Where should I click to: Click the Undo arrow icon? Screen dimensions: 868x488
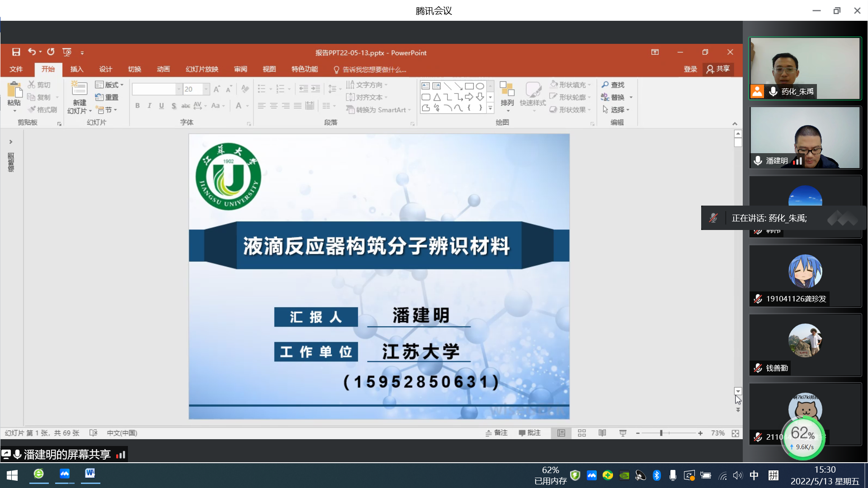point(31,52)
